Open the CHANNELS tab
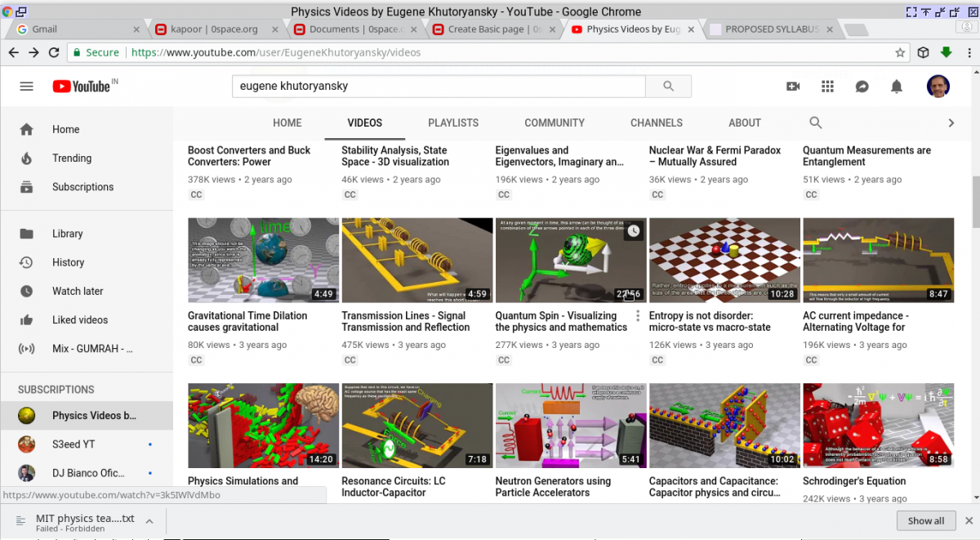This screenshot has width=980, height=540. (657, 123)
